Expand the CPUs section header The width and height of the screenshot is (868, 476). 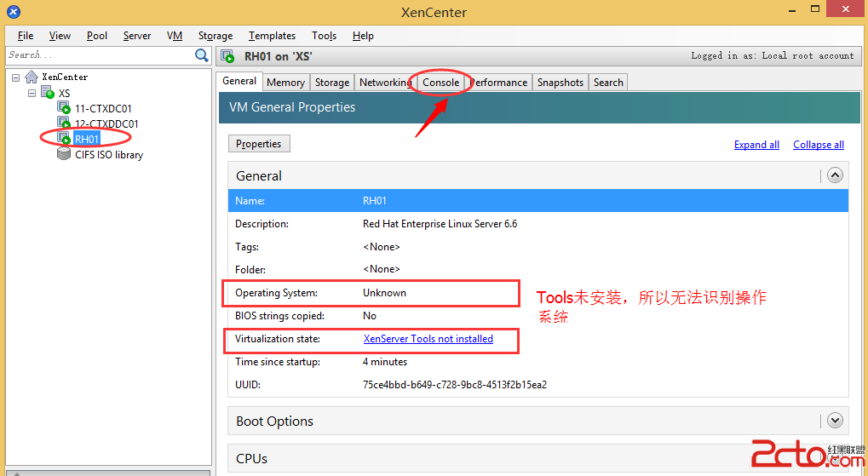pyautogui.click(x=538, y=458)
